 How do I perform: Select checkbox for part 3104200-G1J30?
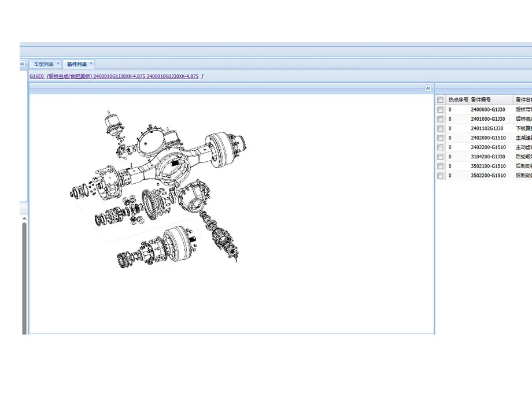(x=441, y=157)
